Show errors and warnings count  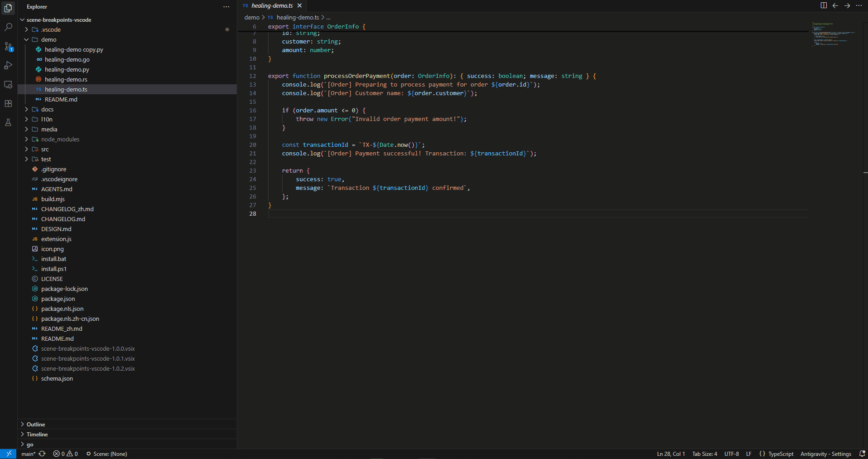click(x=65, y=454)
